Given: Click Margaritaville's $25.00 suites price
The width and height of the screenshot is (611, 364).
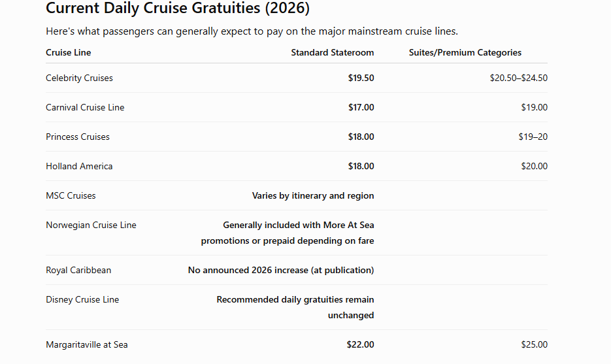Looking at the screenshot, I should pos(535,344).
